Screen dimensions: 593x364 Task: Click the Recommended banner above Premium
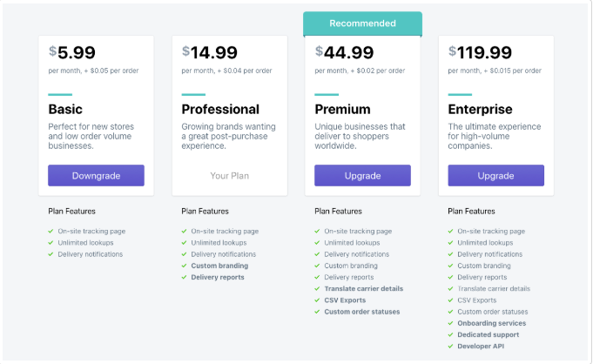(362, 24)
